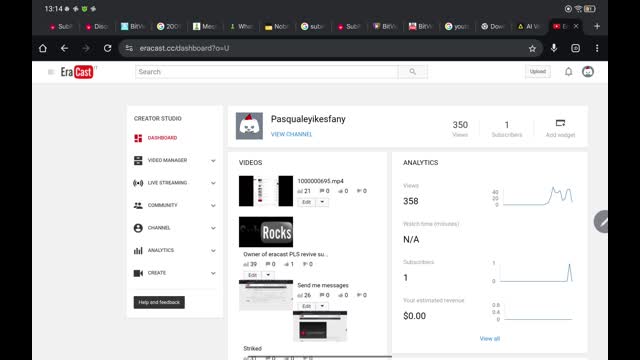Click Edit for 1000000695.mp4
640x360 pixels.
click(307, 202)
